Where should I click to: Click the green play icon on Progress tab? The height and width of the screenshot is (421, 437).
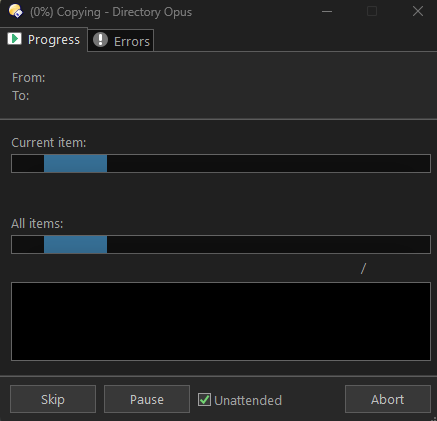(x=14, y=39)
